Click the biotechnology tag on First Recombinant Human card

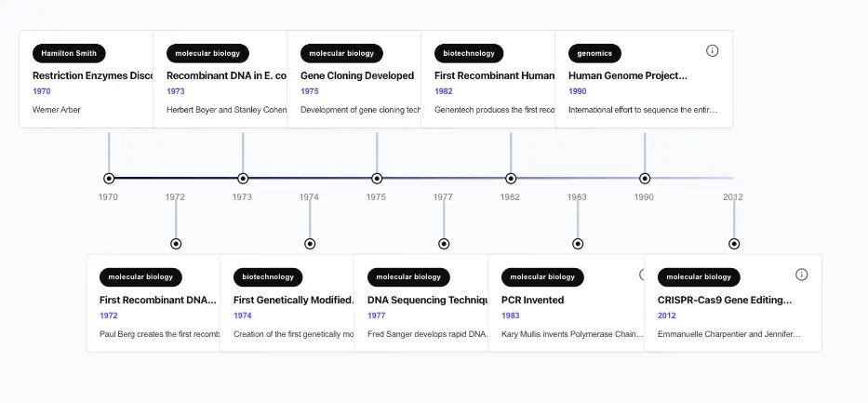tap(469, 53)
